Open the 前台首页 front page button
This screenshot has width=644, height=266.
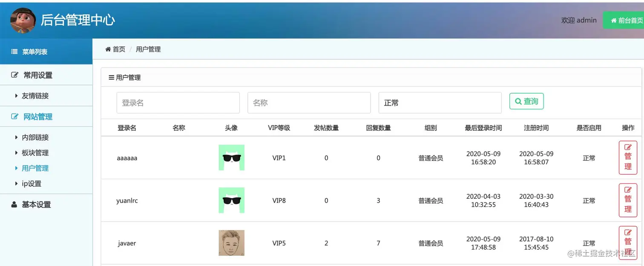(x=624, y=20)
